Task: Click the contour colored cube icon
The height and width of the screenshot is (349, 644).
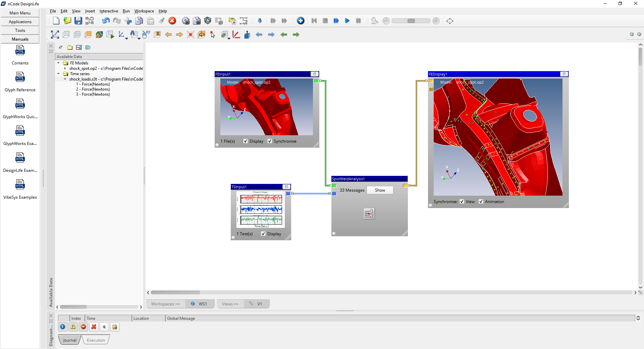Action: pos(99,35)
